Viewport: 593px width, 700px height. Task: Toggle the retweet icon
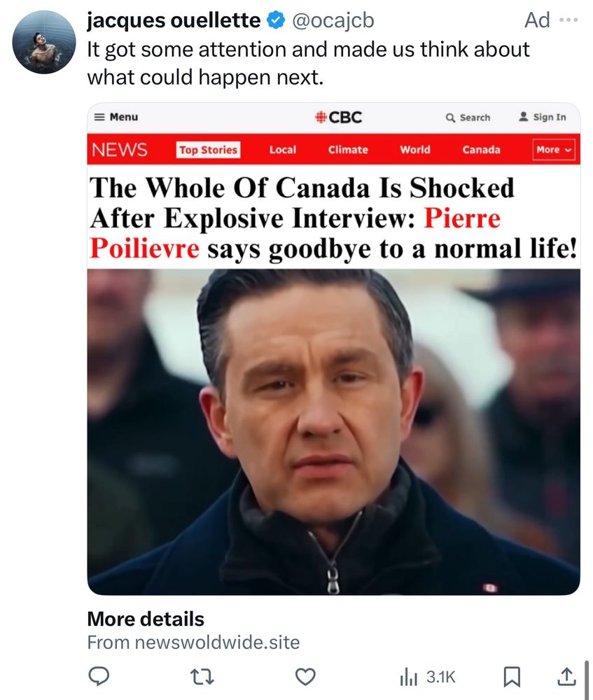[x=202, y=676]
